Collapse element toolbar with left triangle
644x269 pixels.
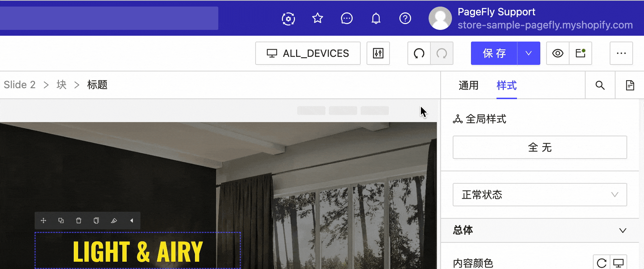[132, 221]
